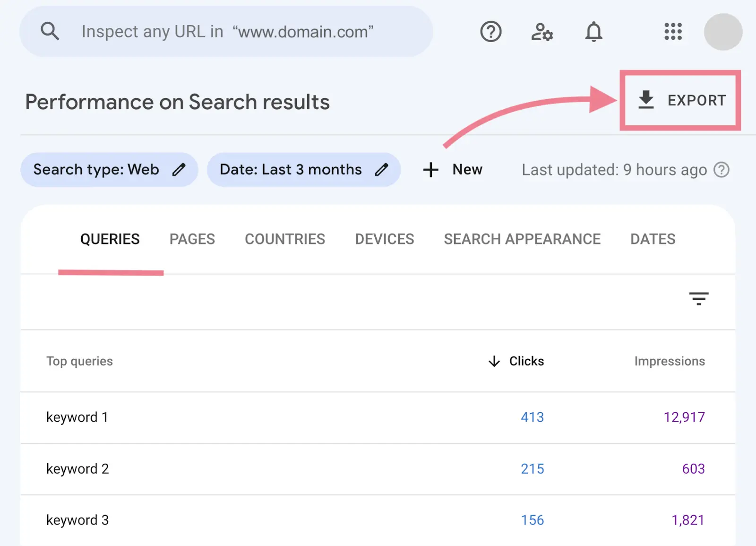Add a New filter
The image size is (756, 546).
click(x=453, y=170)
